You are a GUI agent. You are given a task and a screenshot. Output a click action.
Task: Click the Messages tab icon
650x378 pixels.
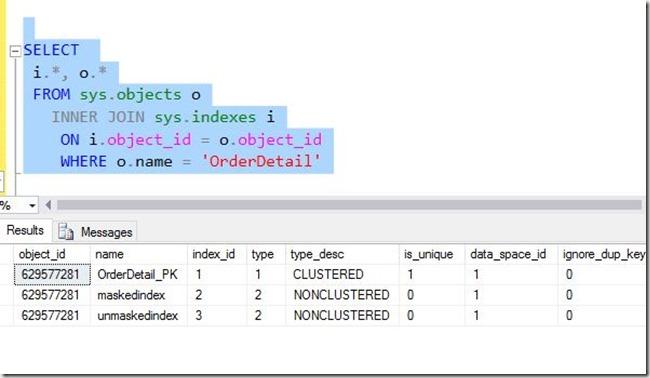pyautogui.click(x=65, y=231)
